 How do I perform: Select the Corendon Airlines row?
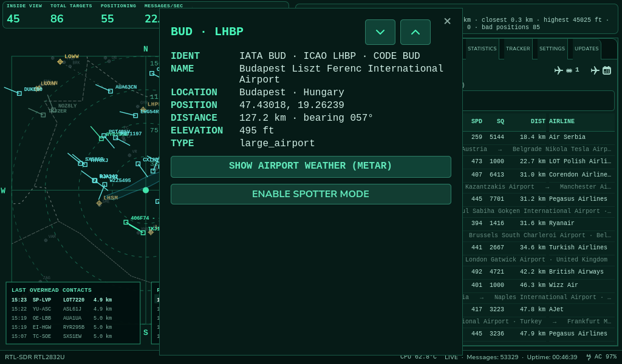click(538, 174)
